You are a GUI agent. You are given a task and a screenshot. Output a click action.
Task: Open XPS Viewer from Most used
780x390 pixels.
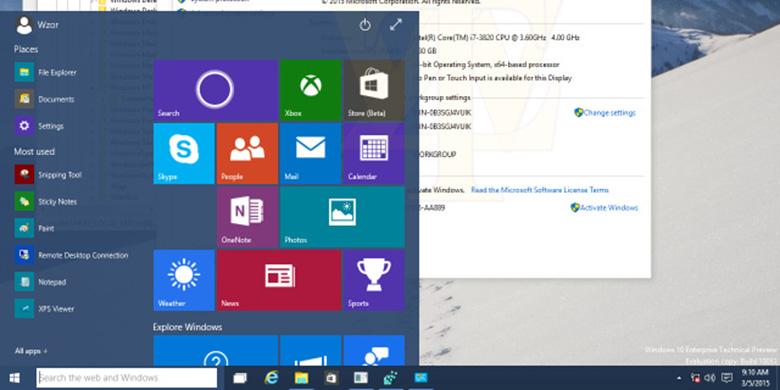[45, 309]
